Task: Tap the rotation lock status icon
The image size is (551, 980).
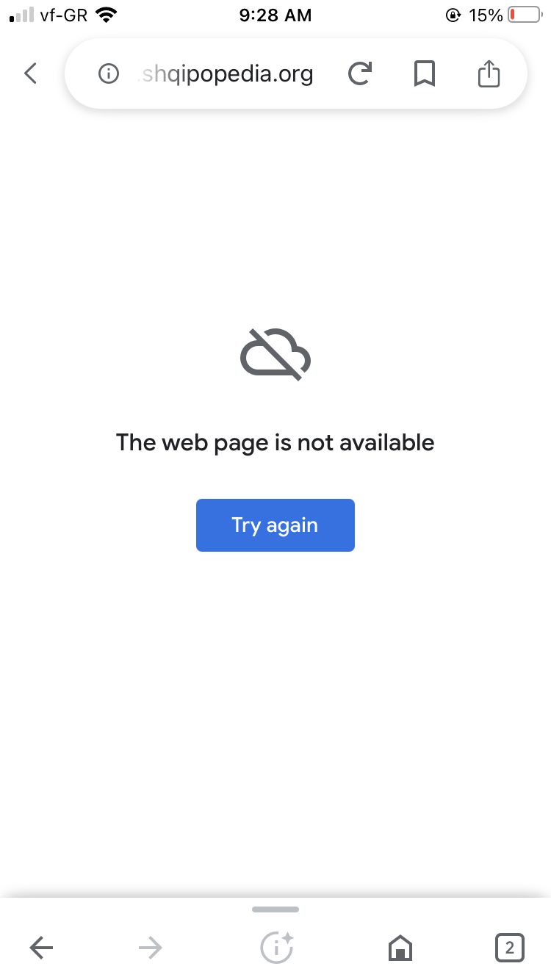Action: tap(453, 15)
